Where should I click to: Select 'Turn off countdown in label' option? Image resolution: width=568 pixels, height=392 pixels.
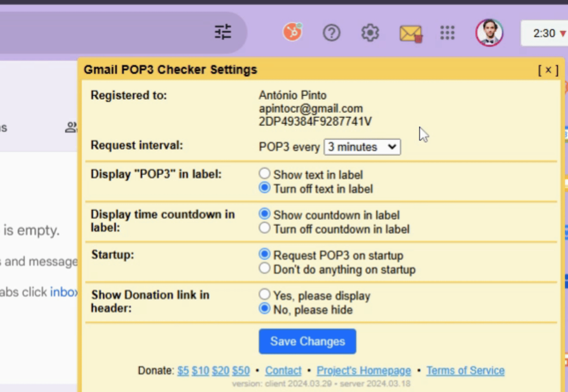[x=264, y=228]
